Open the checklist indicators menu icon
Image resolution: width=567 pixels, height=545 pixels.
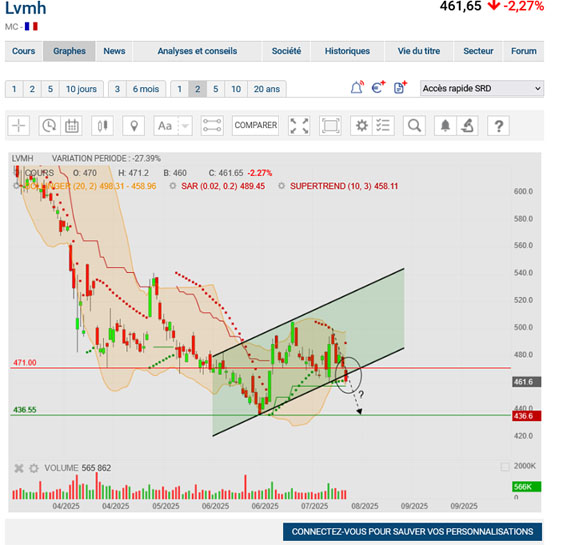383,126
